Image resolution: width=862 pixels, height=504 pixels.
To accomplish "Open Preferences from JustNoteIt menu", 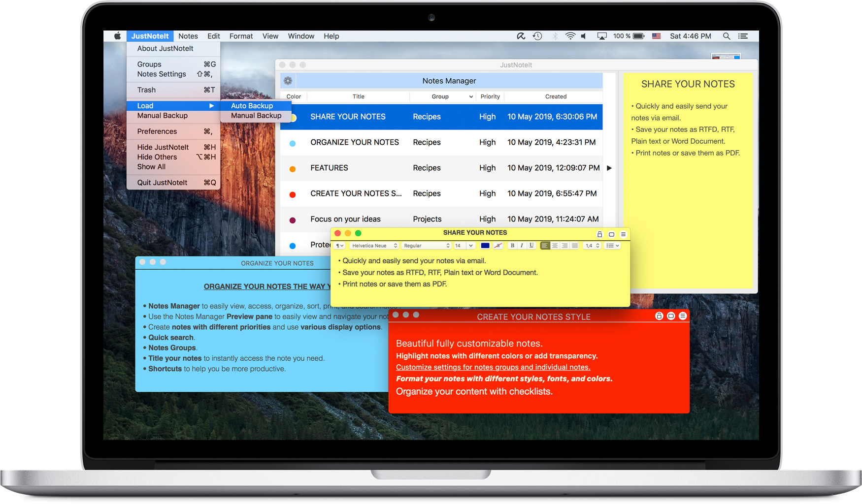I will (157, 131).
